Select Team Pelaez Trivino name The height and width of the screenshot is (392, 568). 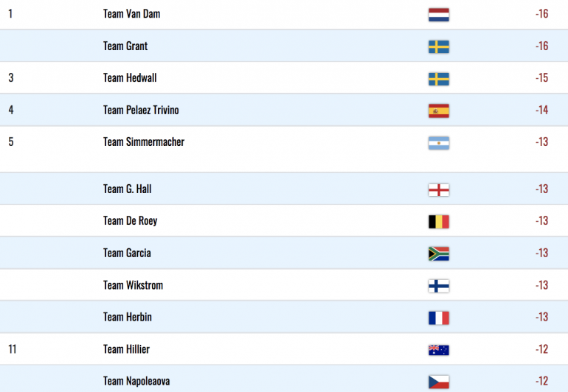[141, 110]
